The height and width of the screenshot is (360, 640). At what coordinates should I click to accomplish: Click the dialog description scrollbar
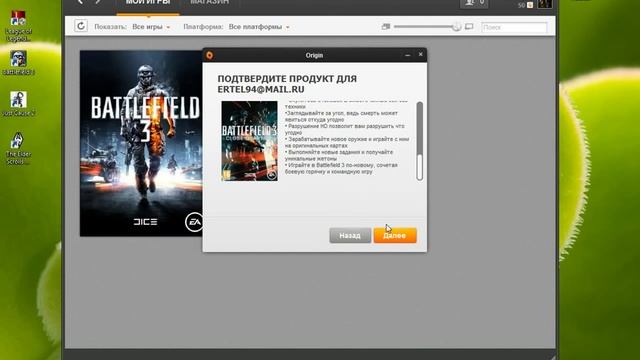click(x=419, y=141)
